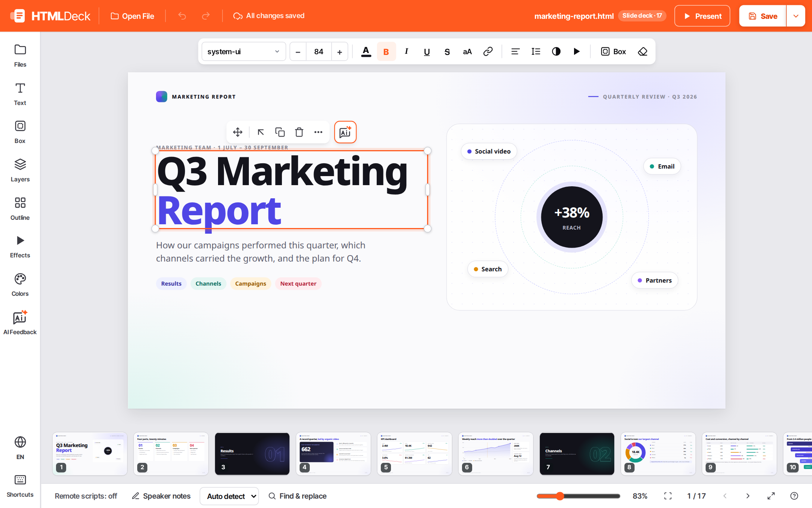Select parent element arrow icon

pyautogui.click(x=261, y=132)
